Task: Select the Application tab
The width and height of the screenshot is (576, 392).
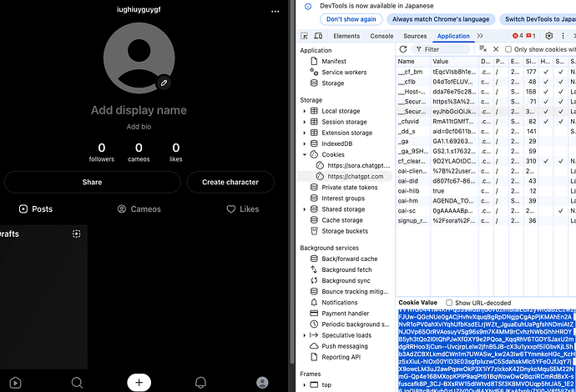Action: tap(453, 36)
